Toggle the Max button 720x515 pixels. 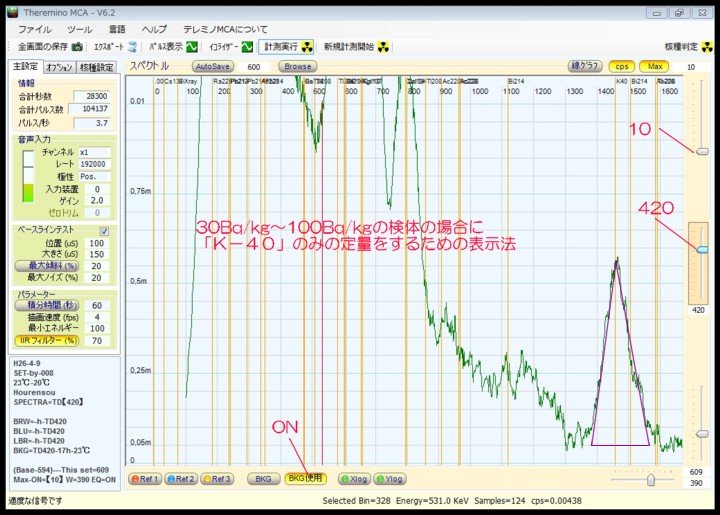pyautogui.click(x=654, y=67)
